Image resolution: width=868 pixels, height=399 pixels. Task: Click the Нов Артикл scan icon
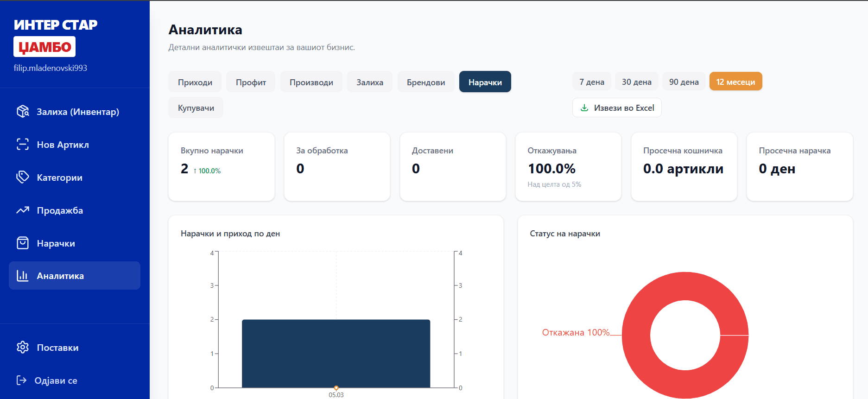pos(23,144)
